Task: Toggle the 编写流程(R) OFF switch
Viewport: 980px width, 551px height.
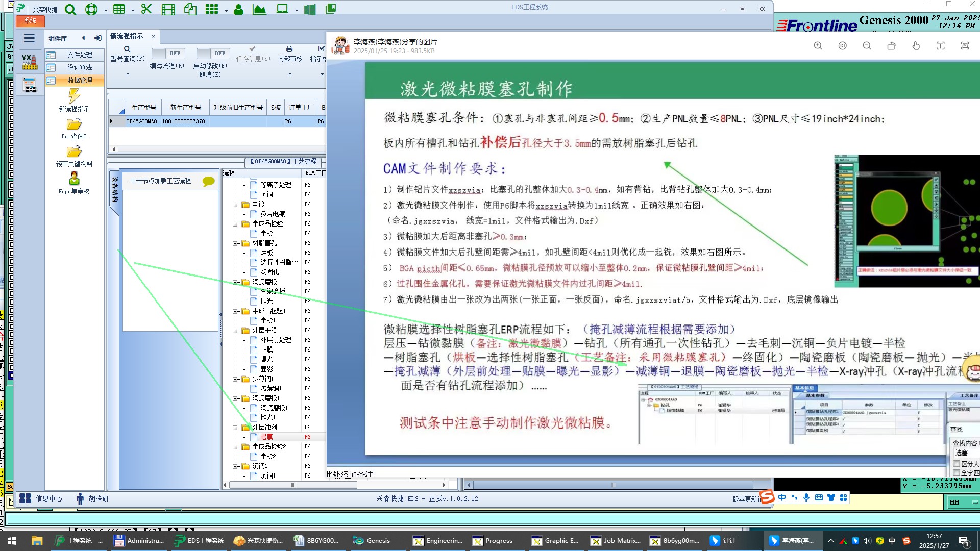Action: tap(168, 53)
